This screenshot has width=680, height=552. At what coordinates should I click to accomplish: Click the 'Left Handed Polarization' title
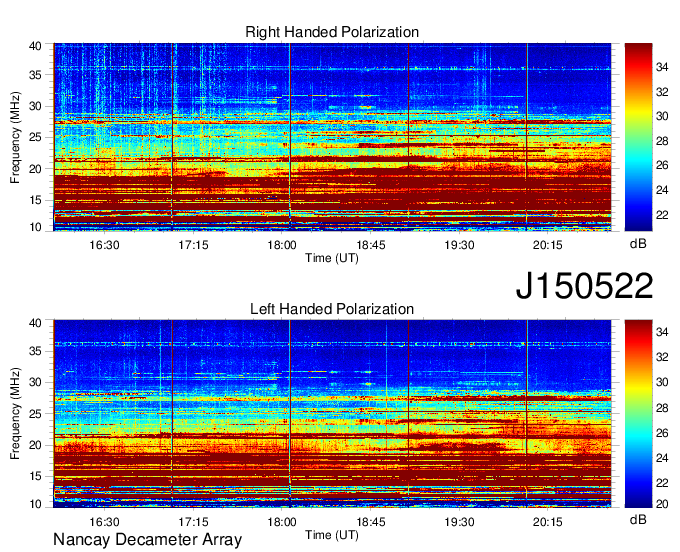pos(332,309)
